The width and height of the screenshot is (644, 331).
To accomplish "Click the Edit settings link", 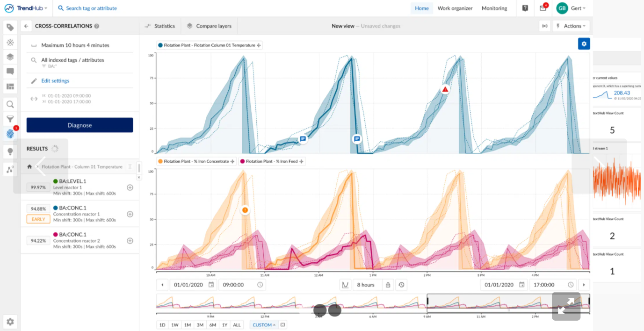I will [55, 81].
